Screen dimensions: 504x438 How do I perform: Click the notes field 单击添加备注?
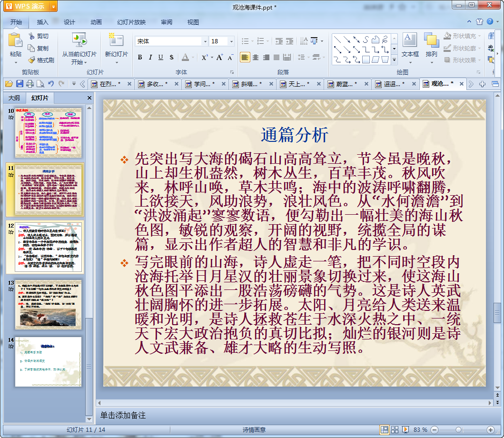[x=123, y=415]
